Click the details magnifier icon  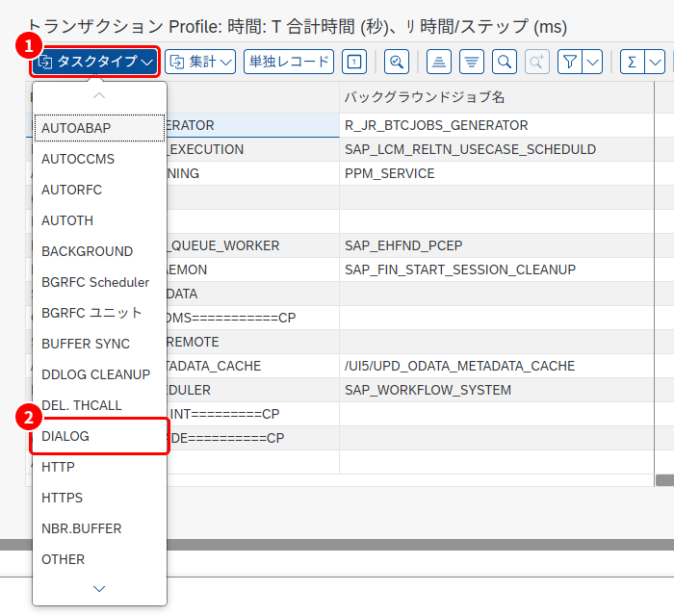[397, 62]
